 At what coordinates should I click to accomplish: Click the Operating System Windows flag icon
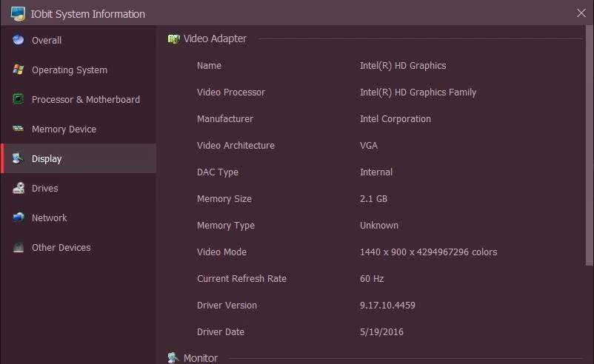point(18,70)
